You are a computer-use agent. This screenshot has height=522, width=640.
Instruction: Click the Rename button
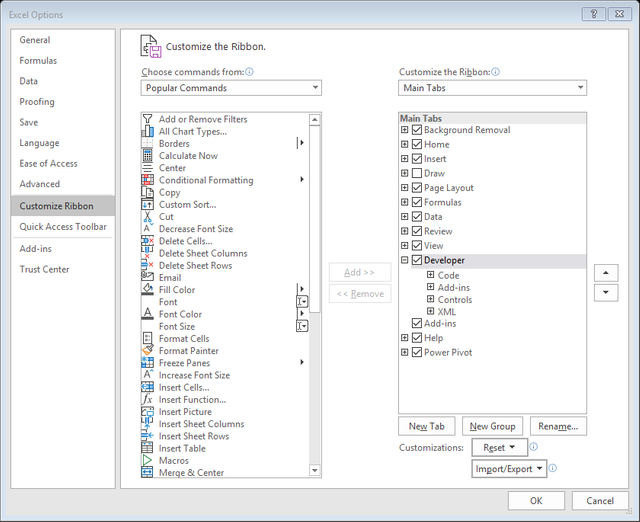point(558,426)
